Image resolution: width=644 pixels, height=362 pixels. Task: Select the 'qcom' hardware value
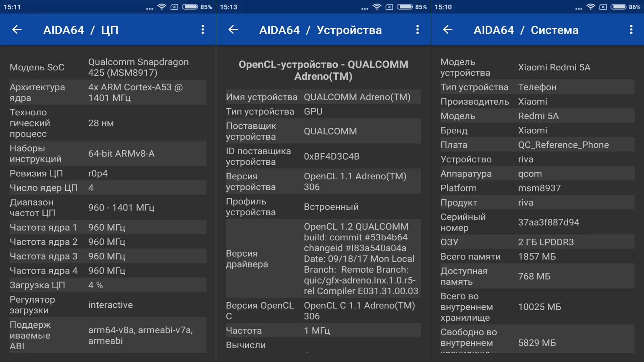pyautogui.click(x=530, y=174)
